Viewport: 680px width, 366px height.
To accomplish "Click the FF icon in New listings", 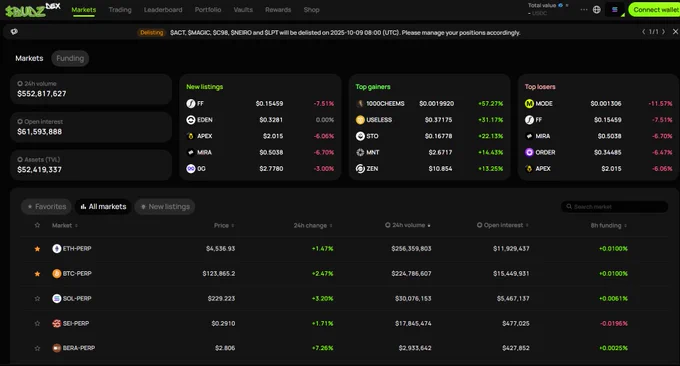I will [x=190, y=104].
